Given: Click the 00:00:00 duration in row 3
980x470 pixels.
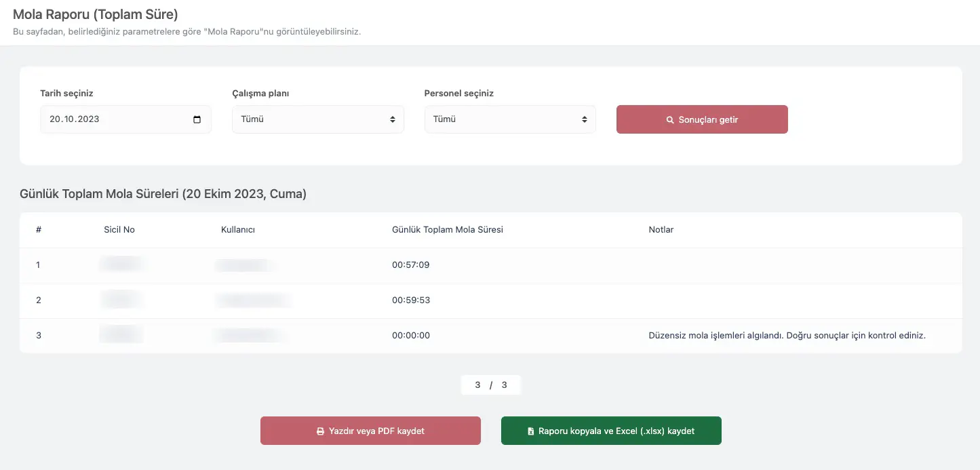Looking at the screenshot, I should pyautogui.click(x=410, y=336).
